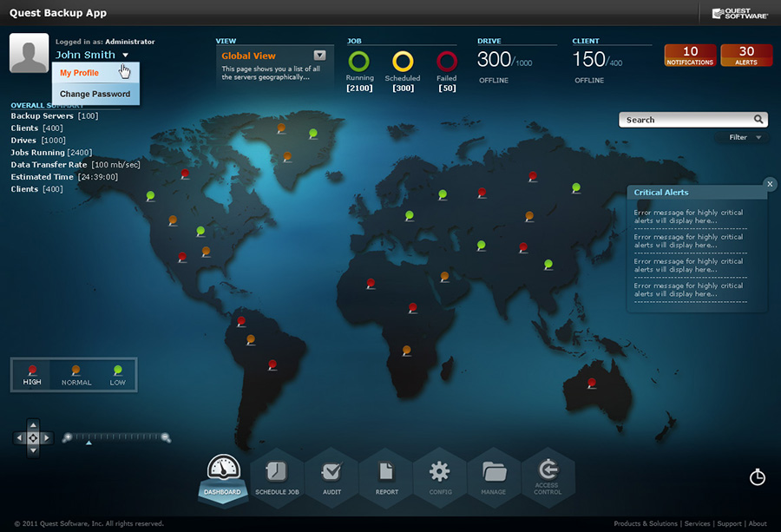781x532 pixels.
Task: Click the first Critical Alerts error message
Action: click(688, 217)
